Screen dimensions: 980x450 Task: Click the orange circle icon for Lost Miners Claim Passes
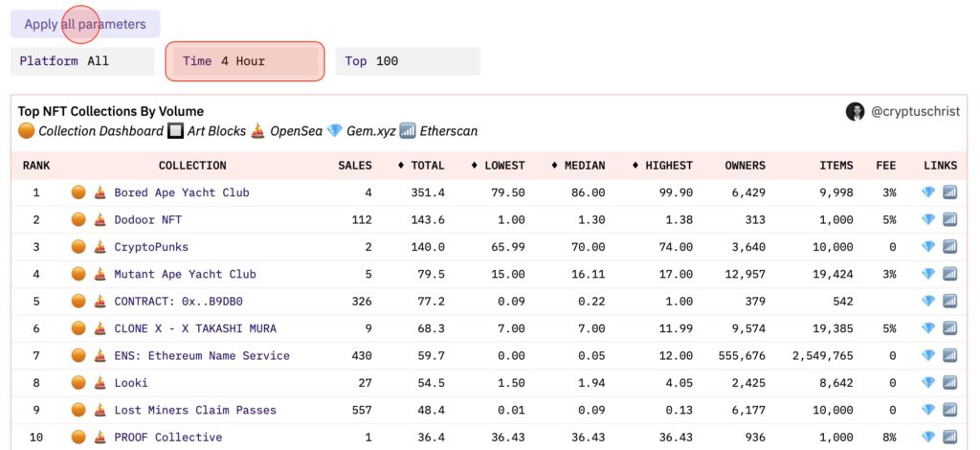pos(78,410)
